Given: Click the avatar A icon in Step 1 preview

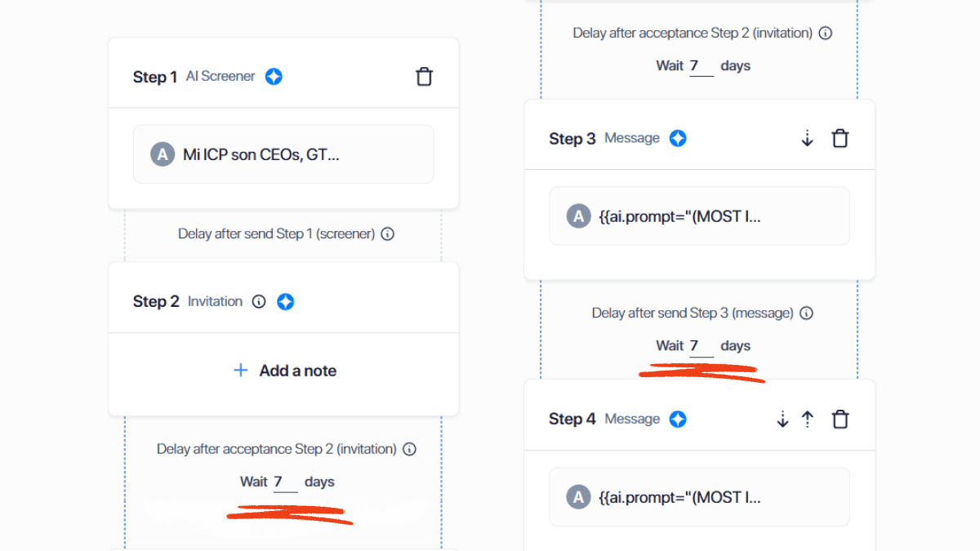Looking at the screenshot, I should (162, 153).
